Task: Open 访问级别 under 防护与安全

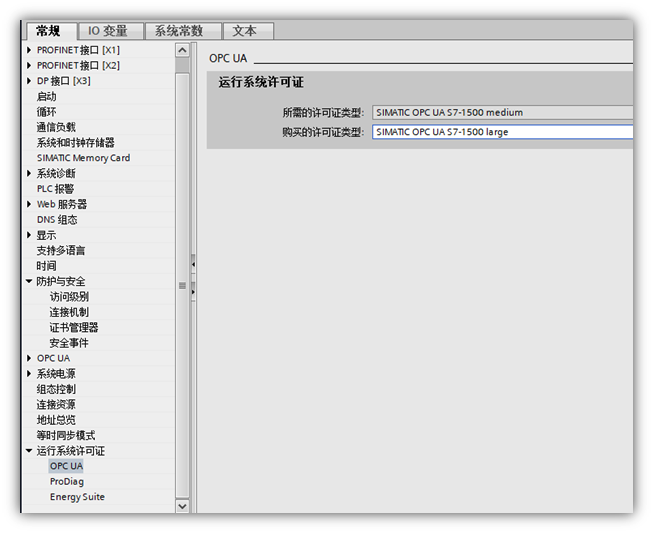Action: pos(69,296)
